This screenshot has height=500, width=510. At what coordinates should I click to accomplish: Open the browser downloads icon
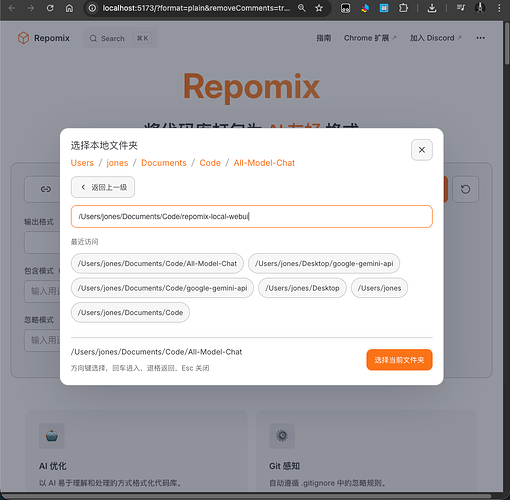pyautogui.click(x=432, y=8)
